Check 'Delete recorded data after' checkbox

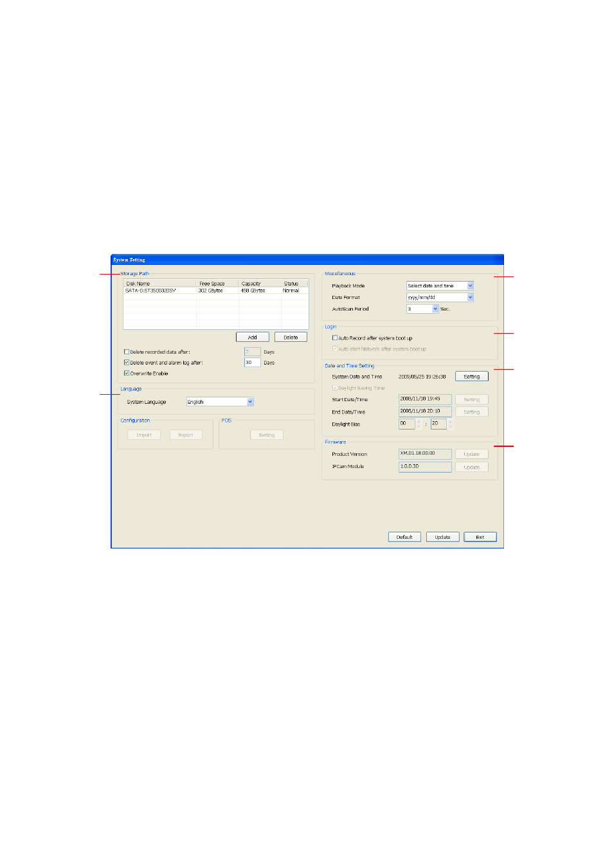(x=127, y=352)
